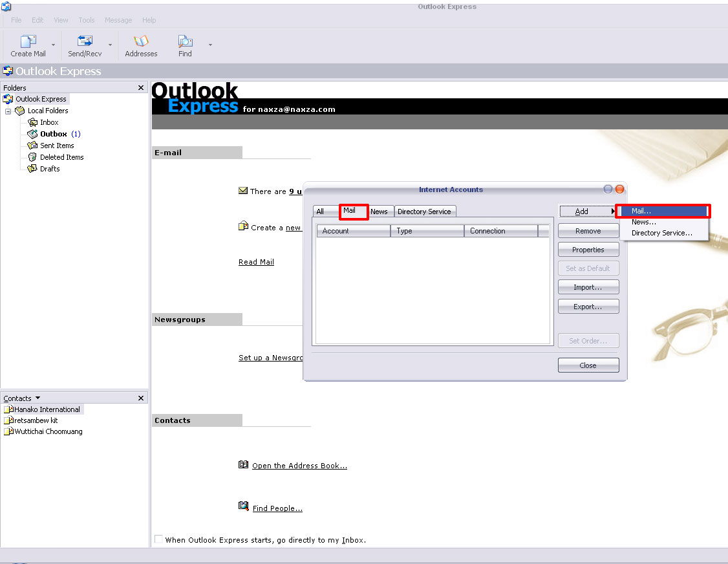Click the Outlook Express icon in the banner
Screen dimensions: 728x564
8,71
